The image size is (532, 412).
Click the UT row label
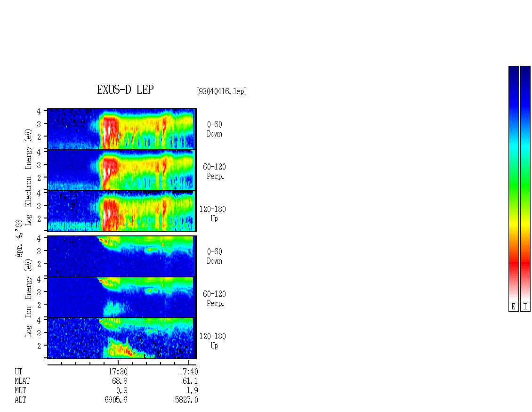pyautogui.click(x=18, y=372)
